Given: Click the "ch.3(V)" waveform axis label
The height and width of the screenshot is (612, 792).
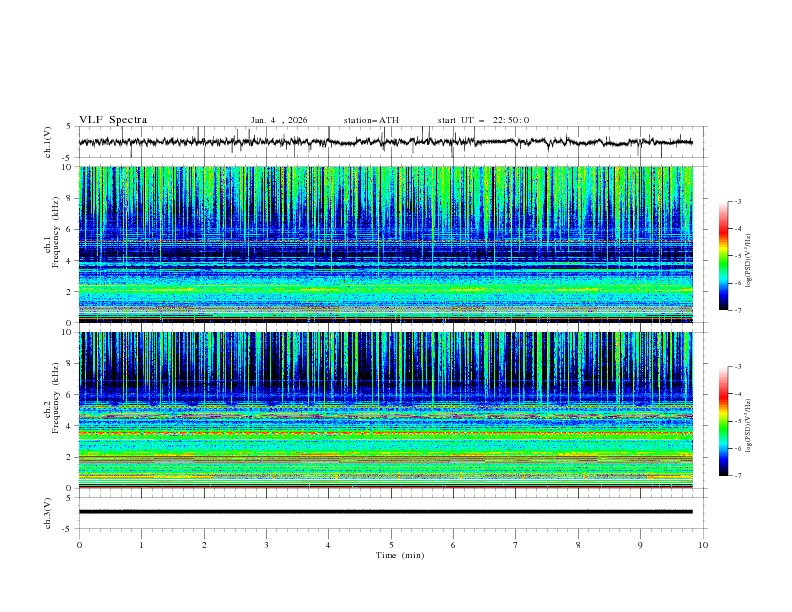Looking at the screenshot, I should pyautogui.click(x=47, y=513).
